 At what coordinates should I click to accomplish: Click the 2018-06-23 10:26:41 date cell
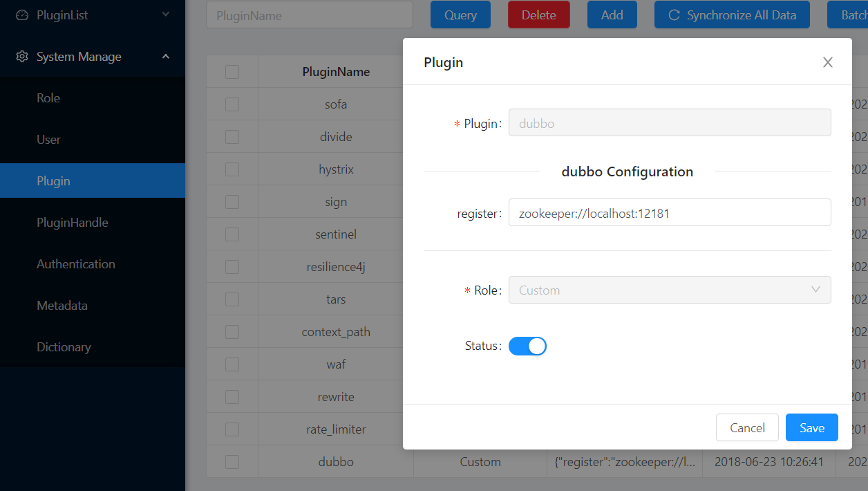pyautogui.click(x=769, y=462)
